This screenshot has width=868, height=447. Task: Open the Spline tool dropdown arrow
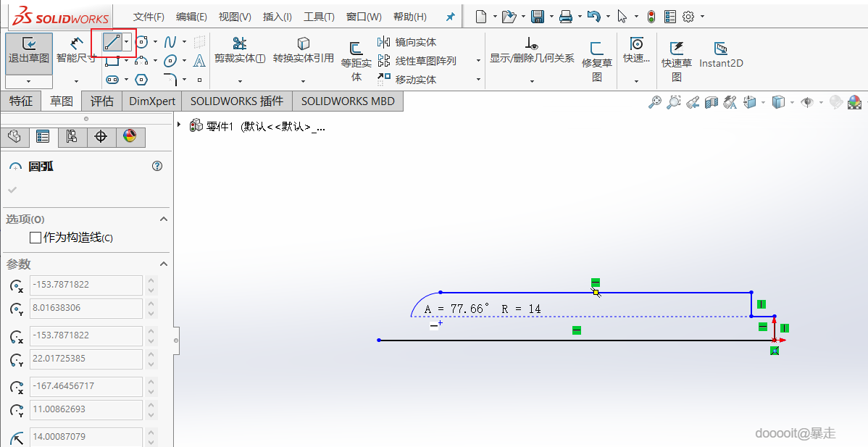click(x=184, y=42)
